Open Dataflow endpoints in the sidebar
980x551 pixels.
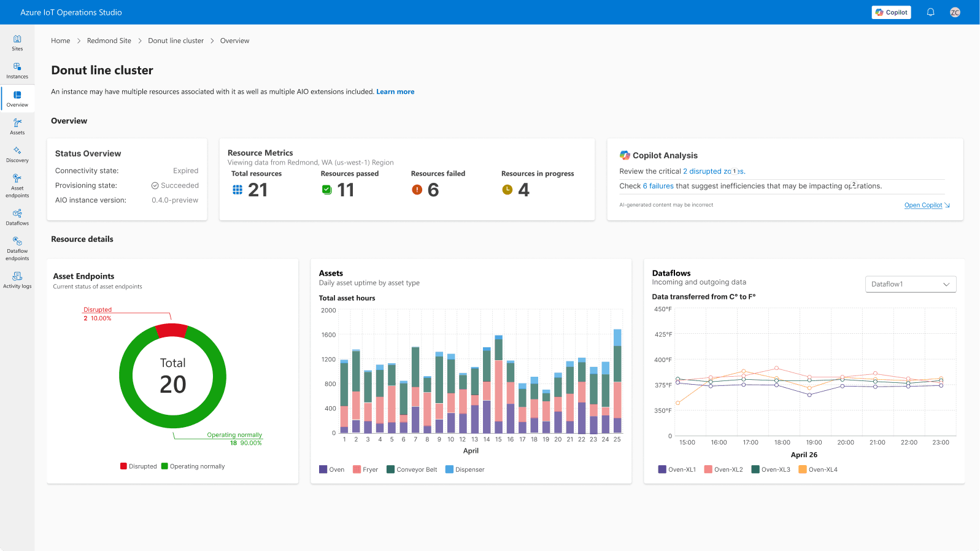coord(17,249)
